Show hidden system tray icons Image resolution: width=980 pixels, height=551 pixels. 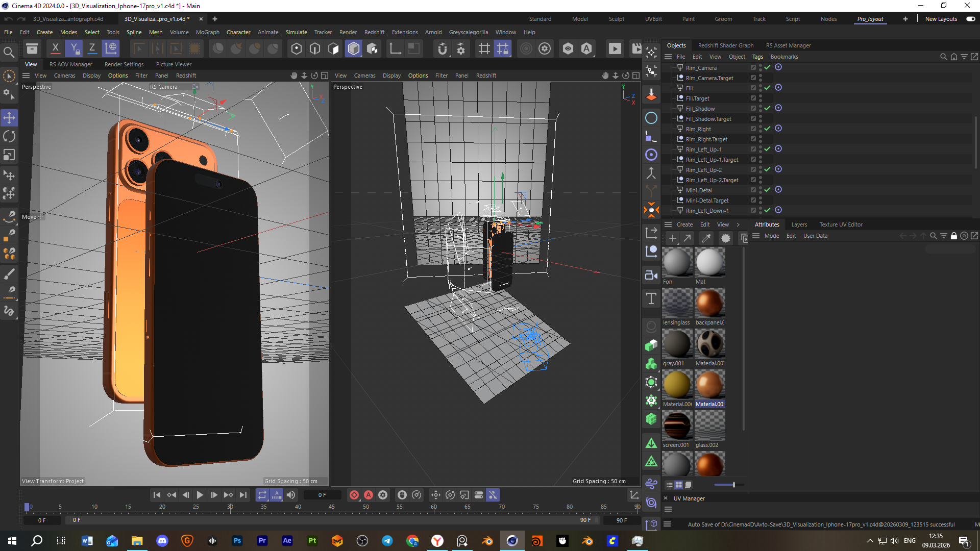click(870, 541)
